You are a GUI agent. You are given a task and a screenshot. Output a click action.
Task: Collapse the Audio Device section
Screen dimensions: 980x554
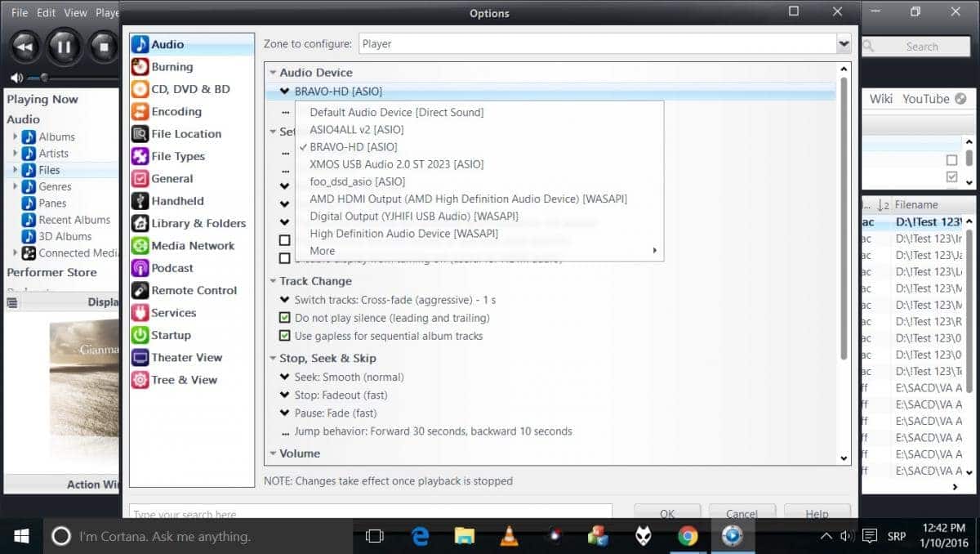pos(273,73)
